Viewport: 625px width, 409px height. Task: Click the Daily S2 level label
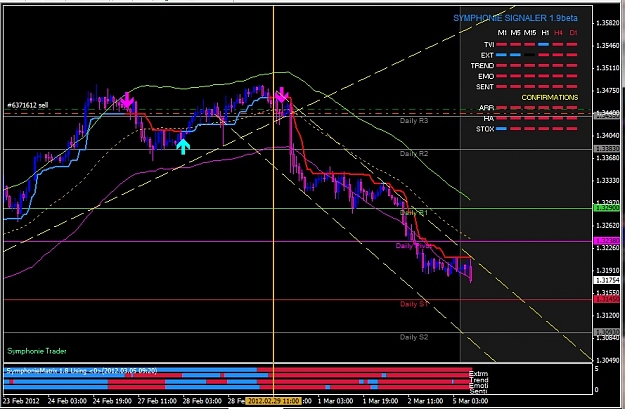[x=414, y=337]
